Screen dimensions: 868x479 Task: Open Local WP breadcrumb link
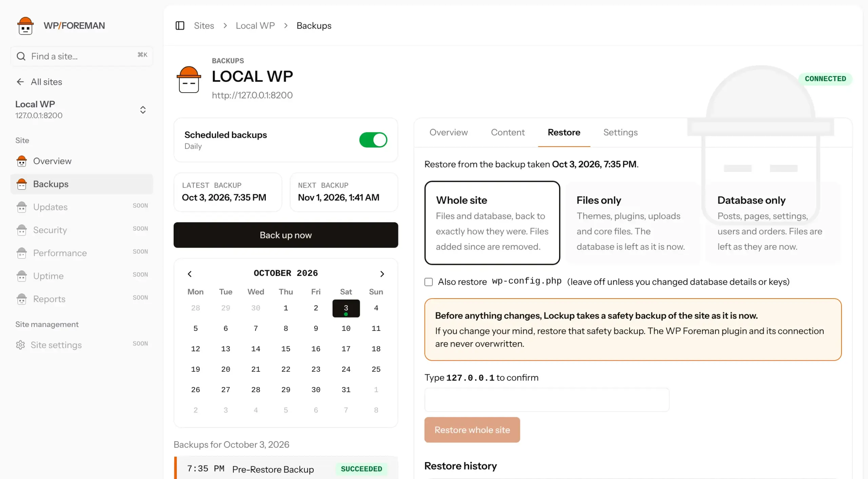255,25
